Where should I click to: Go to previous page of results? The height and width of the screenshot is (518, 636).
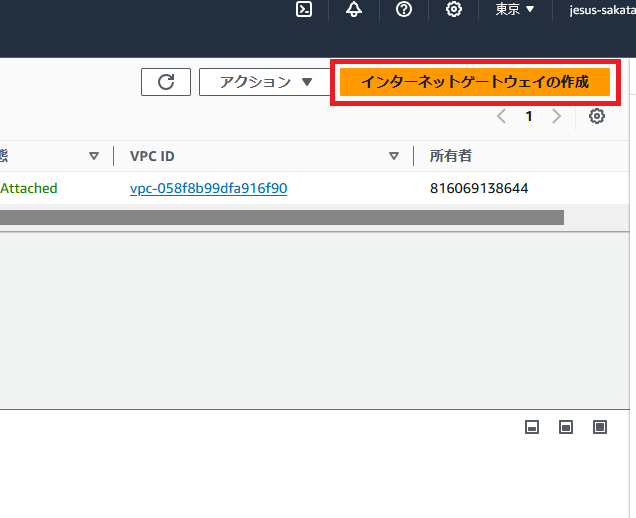click(x=501, y=116)
